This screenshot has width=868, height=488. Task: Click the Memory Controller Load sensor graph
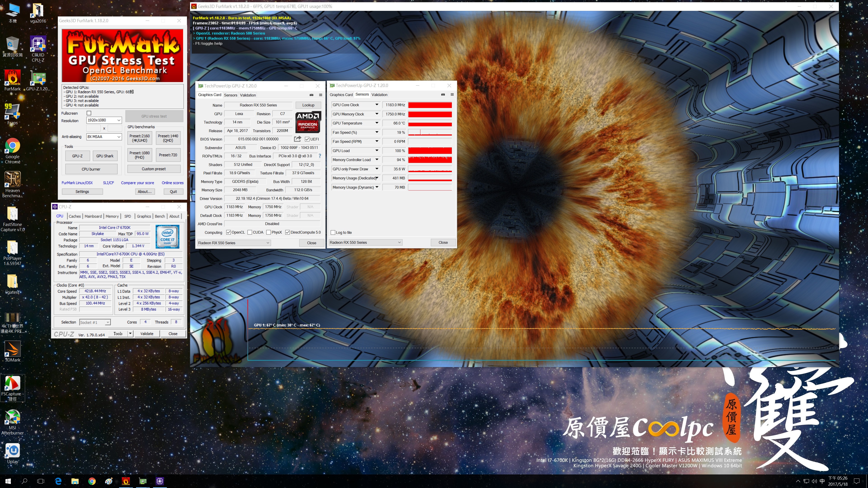[430, 160]
